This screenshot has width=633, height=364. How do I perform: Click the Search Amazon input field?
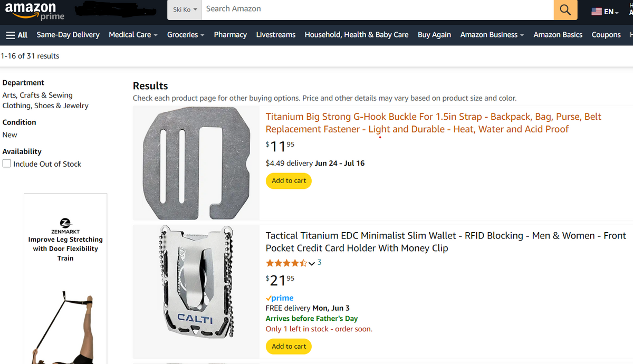pos(377,9)
